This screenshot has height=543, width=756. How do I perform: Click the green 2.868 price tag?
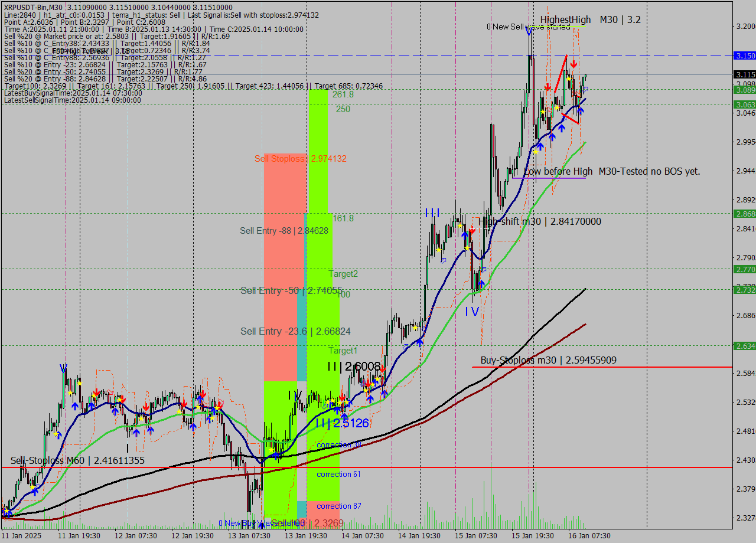[x=745, y=214]
